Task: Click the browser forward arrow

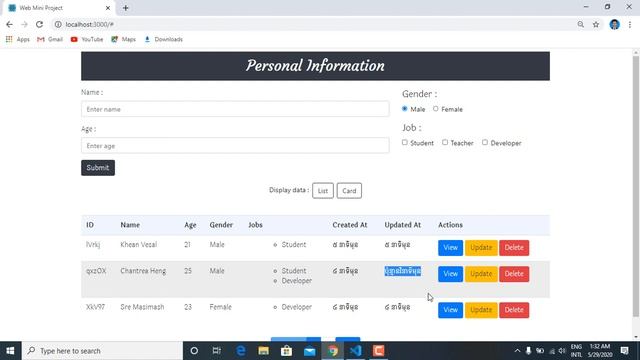Action: pyautogui.click(x=24, y=24)
